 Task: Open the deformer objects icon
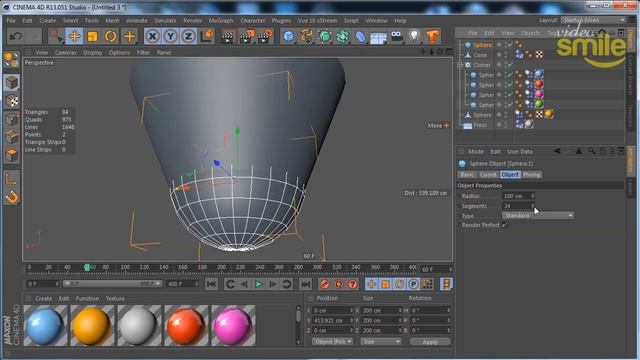[x=360, y=36]
